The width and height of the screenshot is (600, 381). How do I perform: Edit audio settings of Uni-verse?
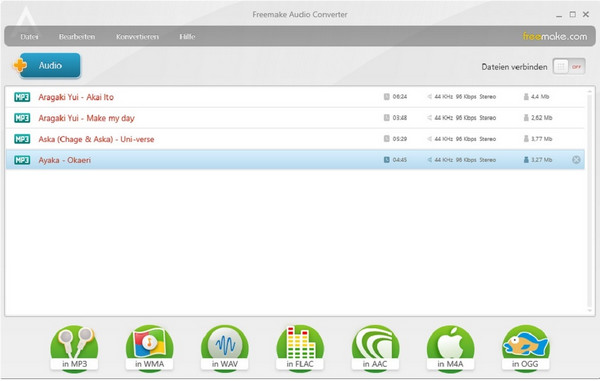[461, 139]
